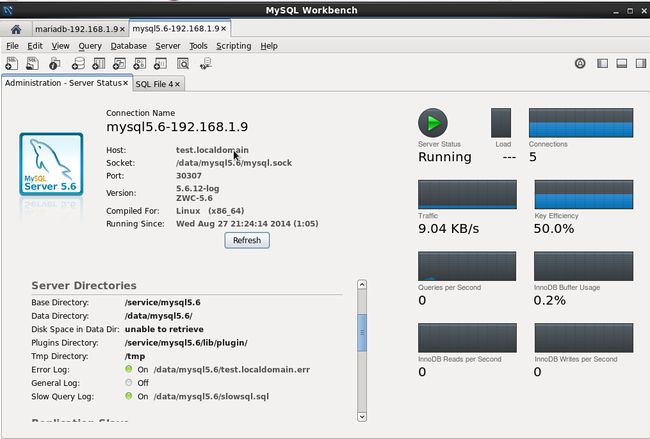Create a new schema icon
Viewport: 650px width, 439px height.
(78, 63)
